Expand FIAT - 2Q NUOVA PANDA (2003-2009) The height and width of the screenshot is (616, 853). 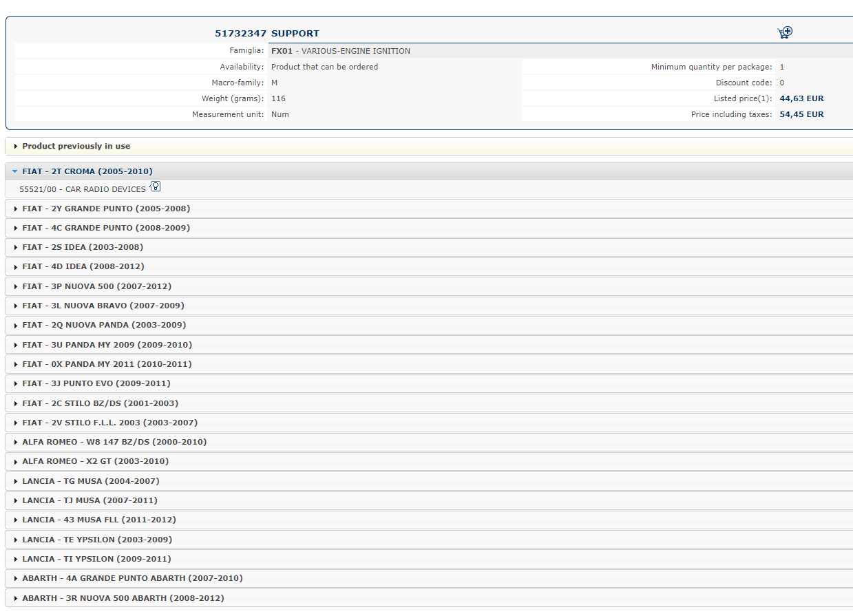(x=429, y=325)
